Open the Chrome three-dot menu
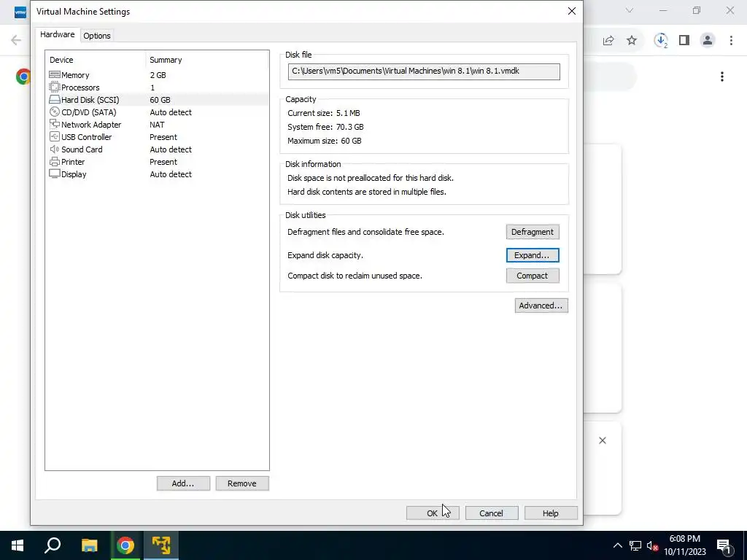747x560 pixels. tap(731, 41)
